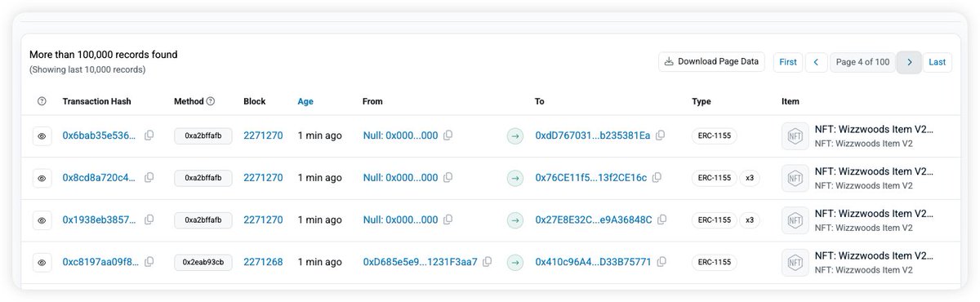Go to next page with right chevron
The image size is (980, 302).
pos(909,62)
